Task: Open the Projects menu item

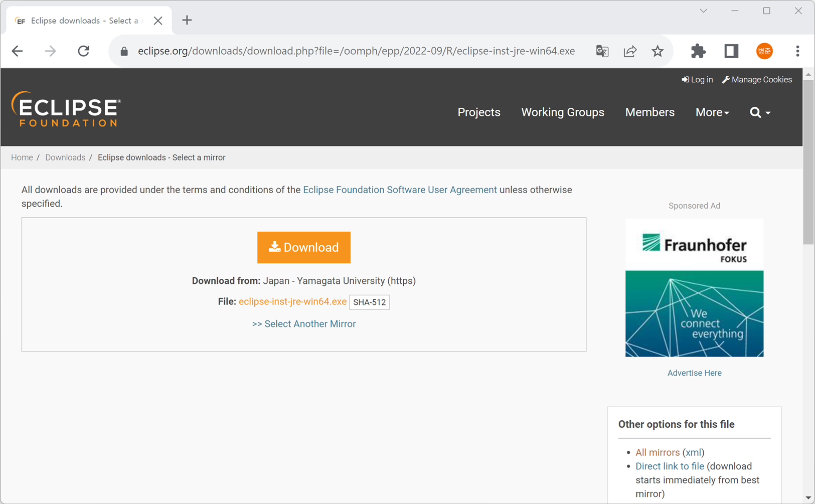Action: pos(479,112)
